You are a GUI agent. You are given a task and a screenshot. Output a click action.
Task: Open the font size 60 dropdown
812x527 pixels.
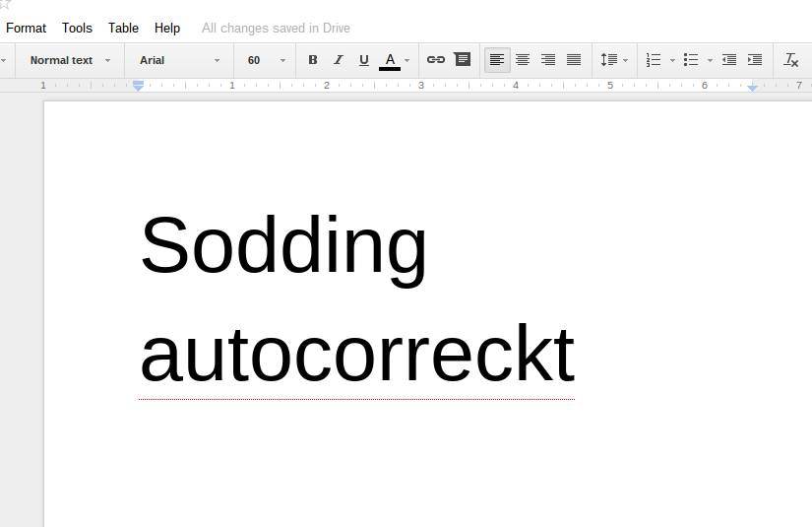click(266, 60)
